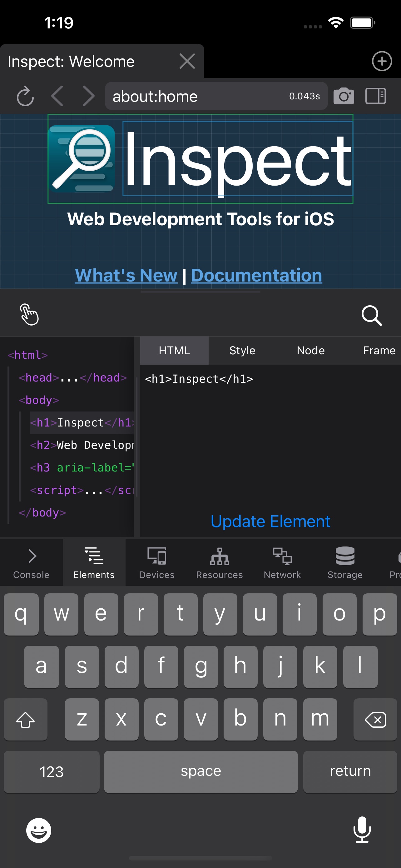Select the h1 Inspect node
Screen dimensions: 401x868
82,422
